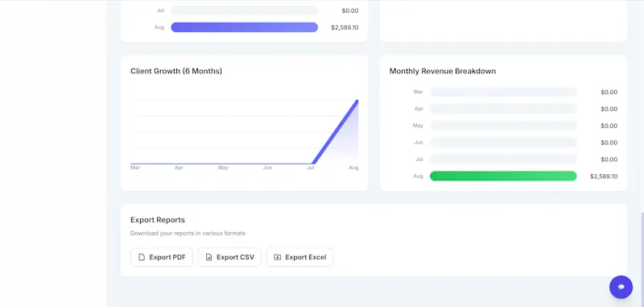Screen dimensions: 644x307
Task: Click the Export PDF button
Action: pos(162,257)
